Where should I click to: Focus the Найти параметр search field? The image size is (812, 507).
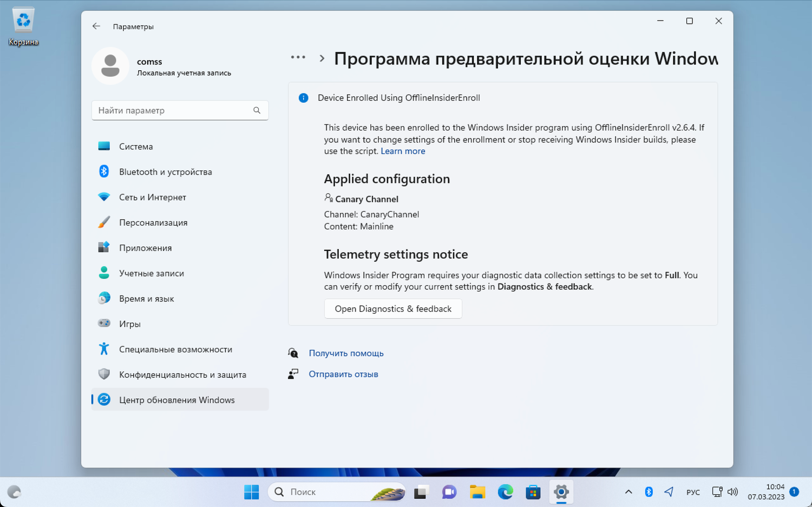coord(180,110)
